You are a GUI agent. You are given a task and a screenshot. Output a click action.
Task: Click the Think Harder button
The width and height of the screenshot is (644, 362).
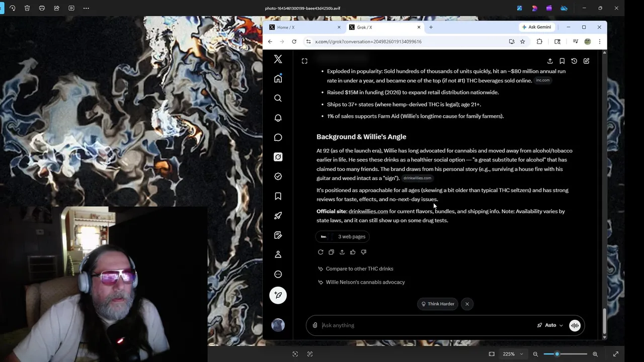438,304
